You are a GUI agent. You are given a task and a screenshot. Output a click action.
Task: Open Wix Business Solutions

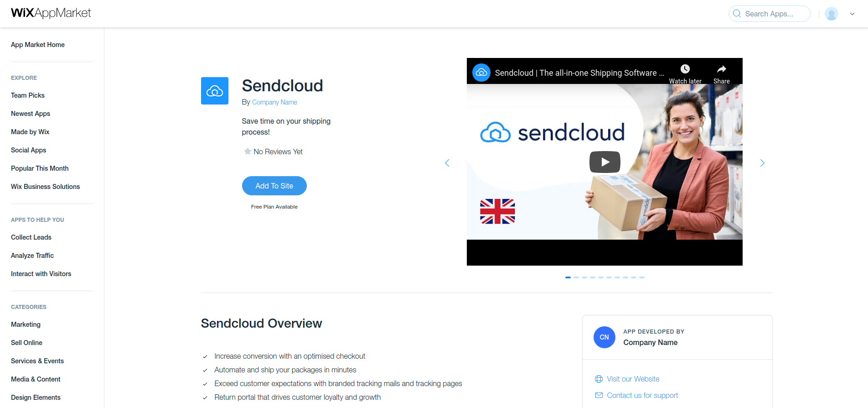tap(46, 187)
